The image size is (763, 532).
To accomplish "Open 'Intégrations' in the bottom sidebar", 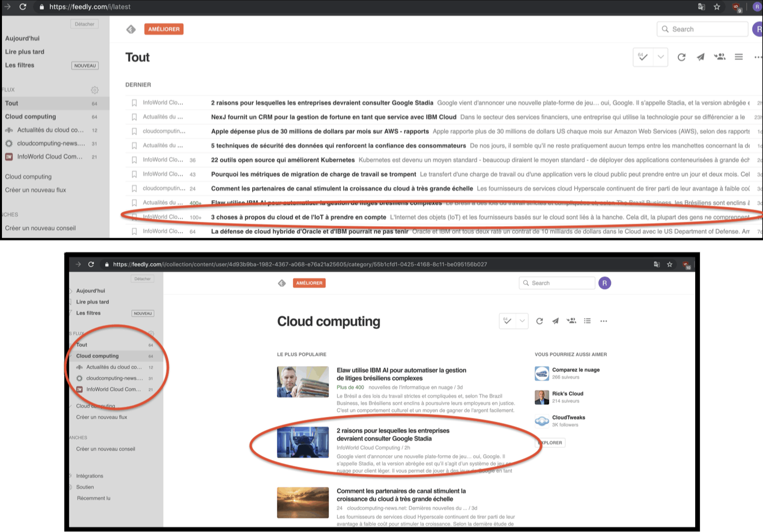I will coord(90,476).
